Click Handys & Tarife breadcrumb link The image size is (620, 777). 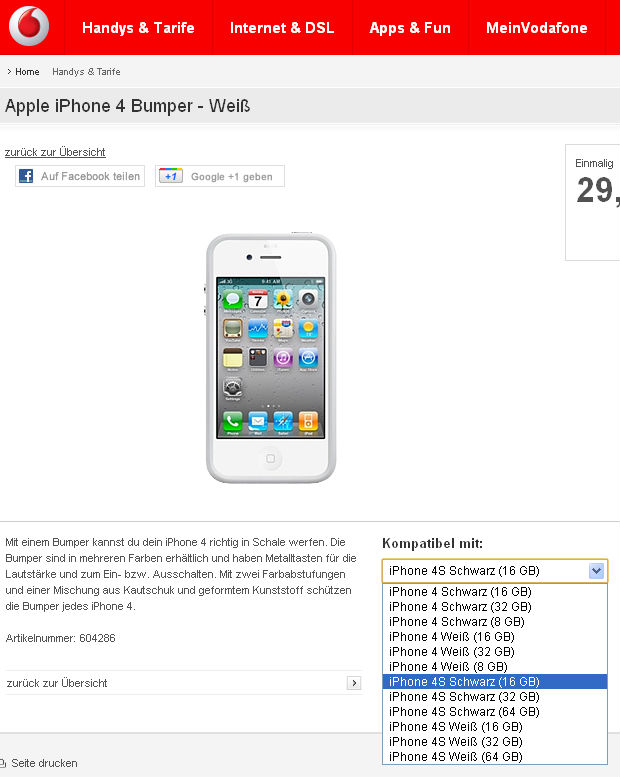[x=86, y=71]
